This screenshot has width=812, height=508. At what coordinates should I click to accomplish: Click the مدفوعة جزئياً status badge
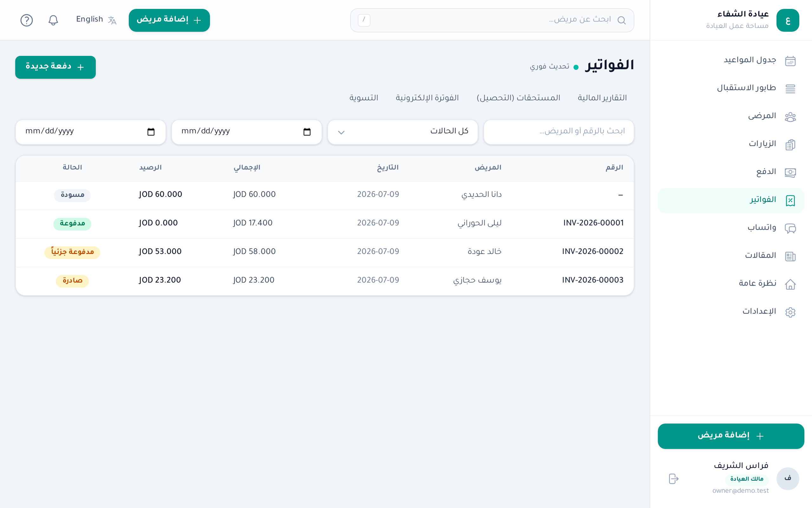[72, 252]
